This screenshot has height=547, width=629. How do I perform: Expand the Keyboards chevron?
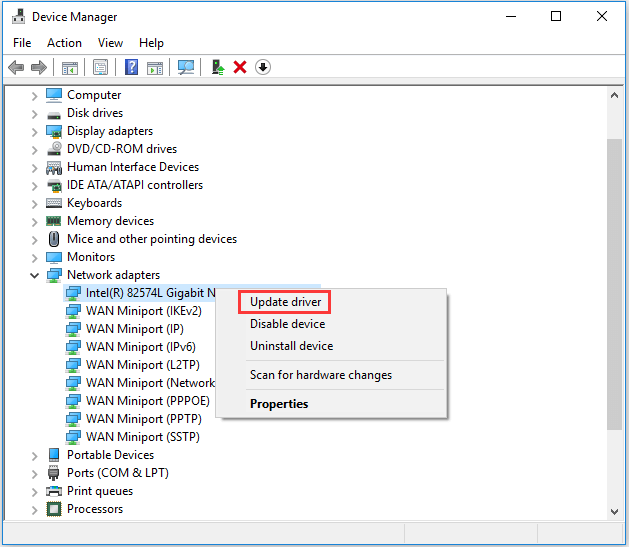tap(34, 204)
